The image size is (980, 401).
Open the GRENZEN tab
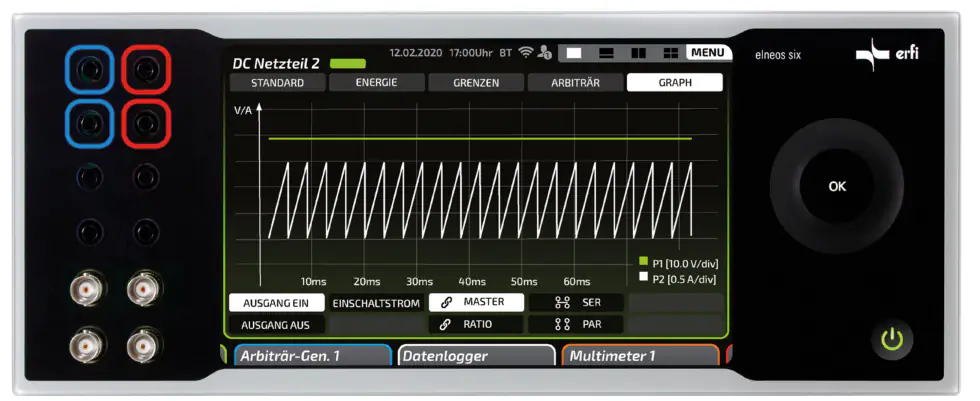coord(475,83)
